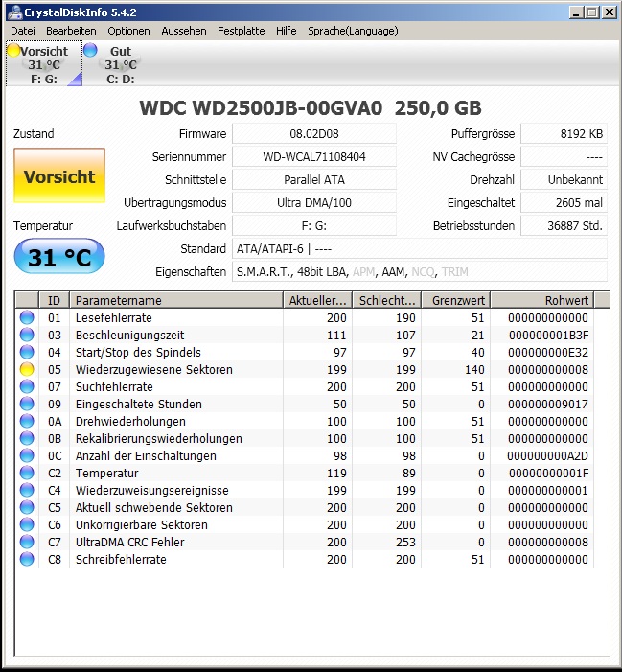Image resolution: width=622 pixels, height=672 pixels.
Task: Click the blue status icon for Drehwiederholungen
Action: click(x=27, y=421)
